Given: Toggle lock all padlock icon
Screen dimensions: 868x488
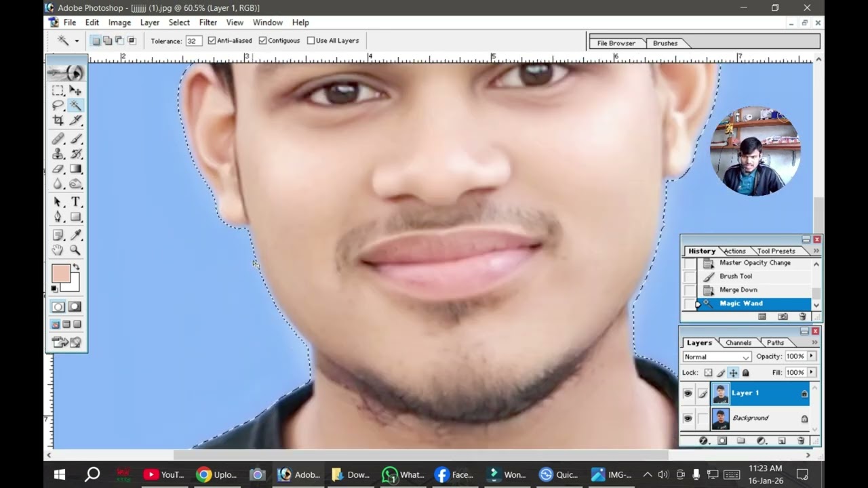Looking at the screenshot, I should (x=746, y=373).
